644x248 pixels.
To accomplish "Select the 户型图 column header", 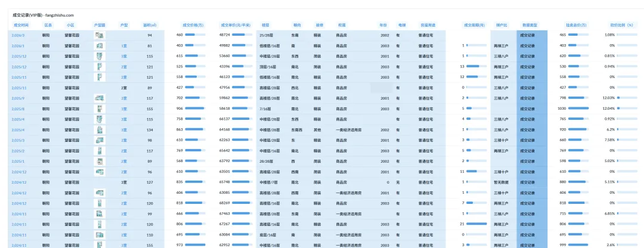I will [x=100, y=25].
